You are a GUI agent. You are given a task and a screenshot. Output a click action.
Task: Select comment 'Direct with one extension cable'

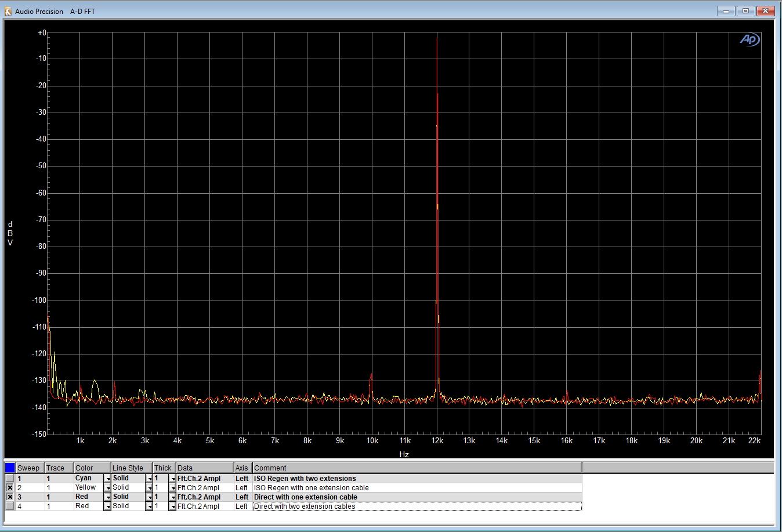point(417,497)
